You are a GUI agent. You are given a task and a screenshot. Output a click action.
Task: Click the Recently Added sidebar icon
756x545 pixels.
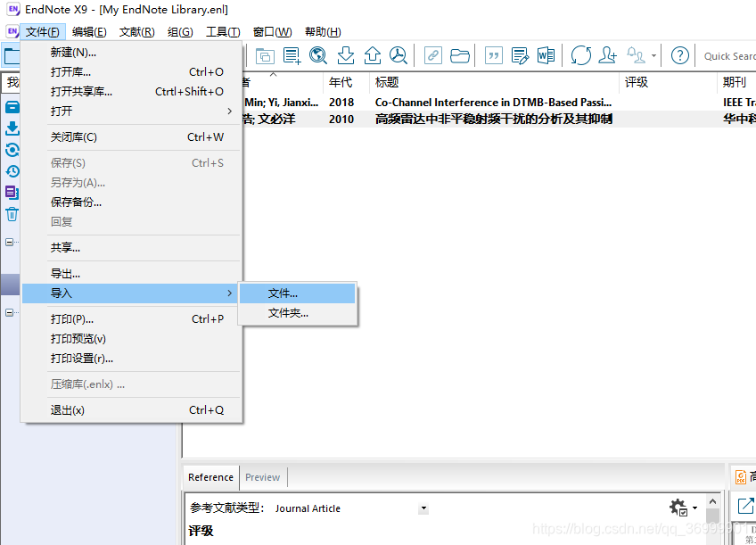point(12,171)
